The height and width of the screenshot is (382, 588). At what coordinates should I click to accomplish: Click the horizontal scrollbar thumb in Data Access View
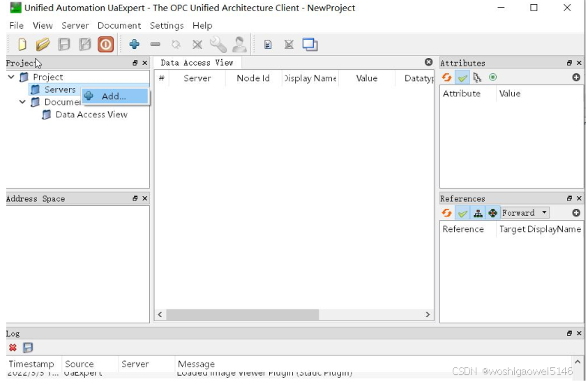243,315
